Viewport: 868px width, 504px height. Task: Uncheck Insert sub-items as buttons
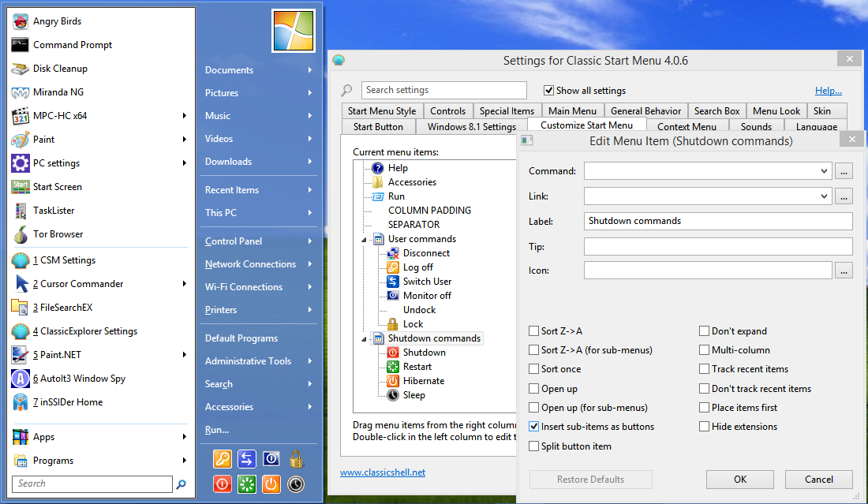coord(533,427)
